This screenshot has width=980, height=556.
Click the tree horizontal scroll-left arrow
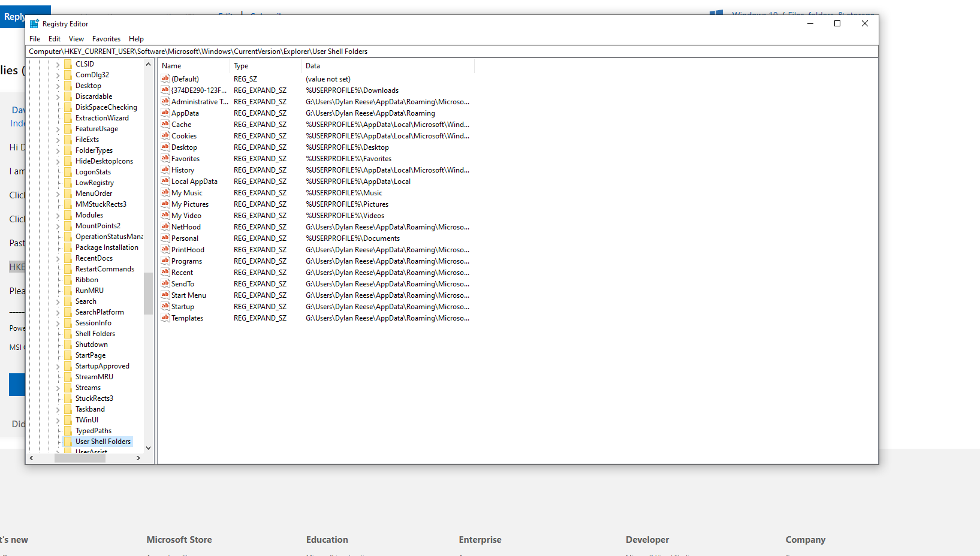[31, 458]
